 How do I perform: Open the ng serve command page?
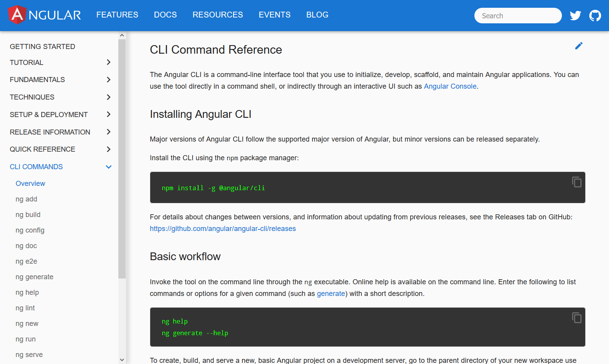tap(29, 355)
